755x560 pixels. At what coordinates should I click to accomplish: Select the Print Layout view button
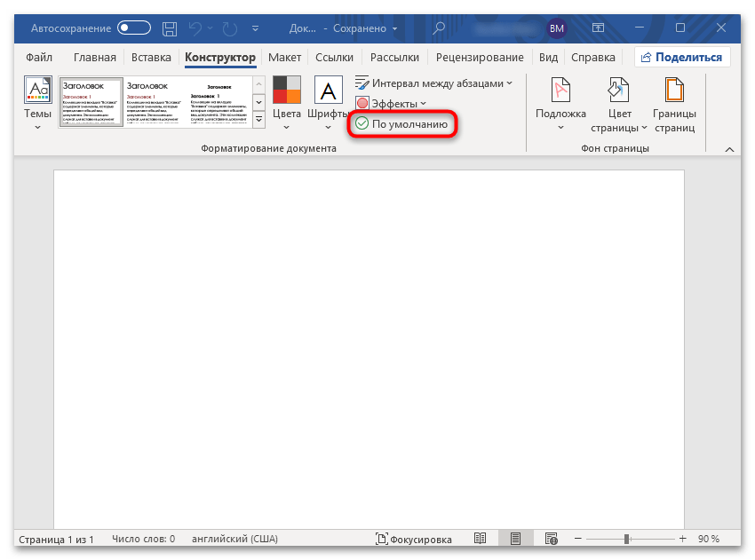515,539
